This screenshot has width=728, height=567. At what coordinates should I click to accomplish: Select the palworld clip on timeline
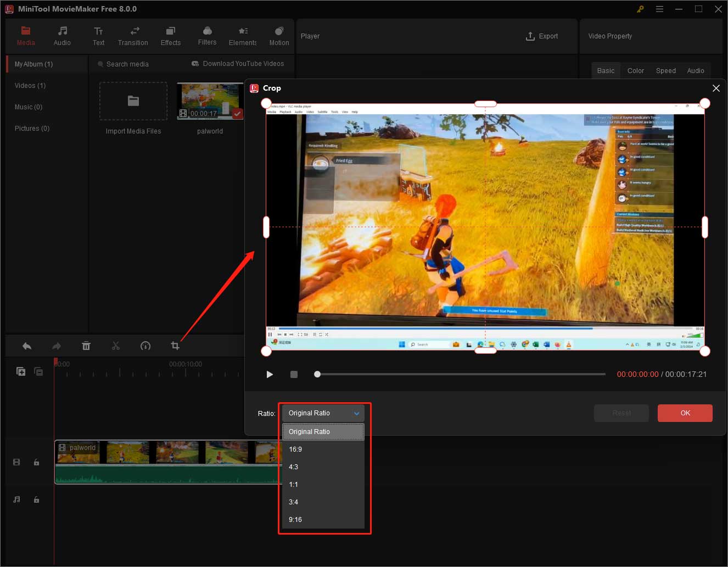coord(168,462)
